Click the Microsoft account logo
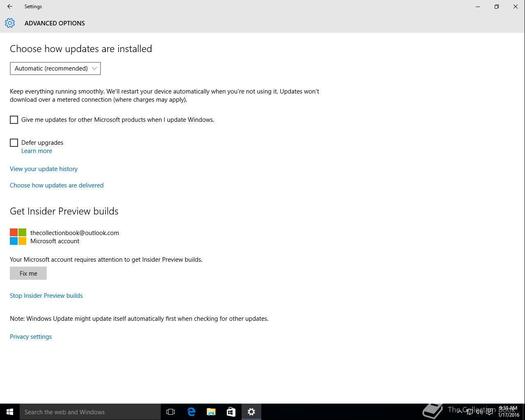The height and width of the screenshot is (420, 525). [18, 237]
